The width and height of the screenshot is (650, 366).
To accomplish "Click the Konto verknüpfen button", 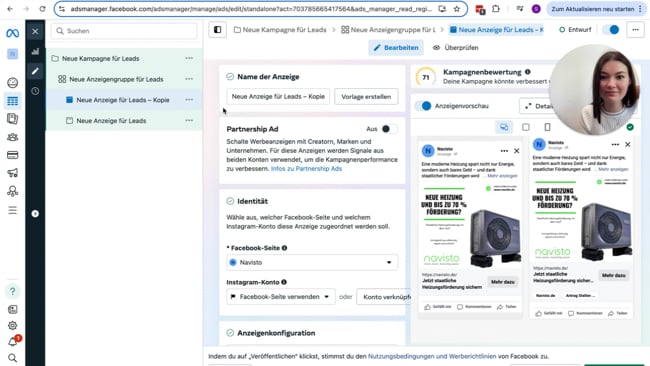I will 384,297.
